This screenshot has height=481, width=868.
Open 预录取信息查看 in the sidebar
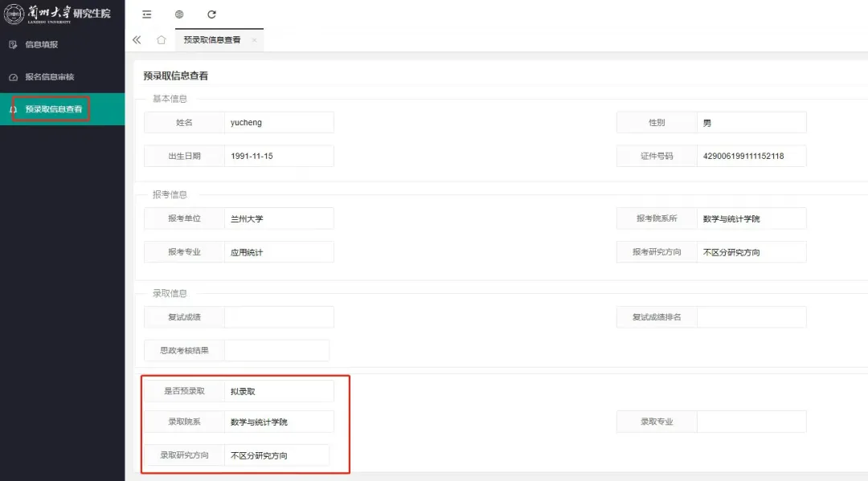click(53, 109)
